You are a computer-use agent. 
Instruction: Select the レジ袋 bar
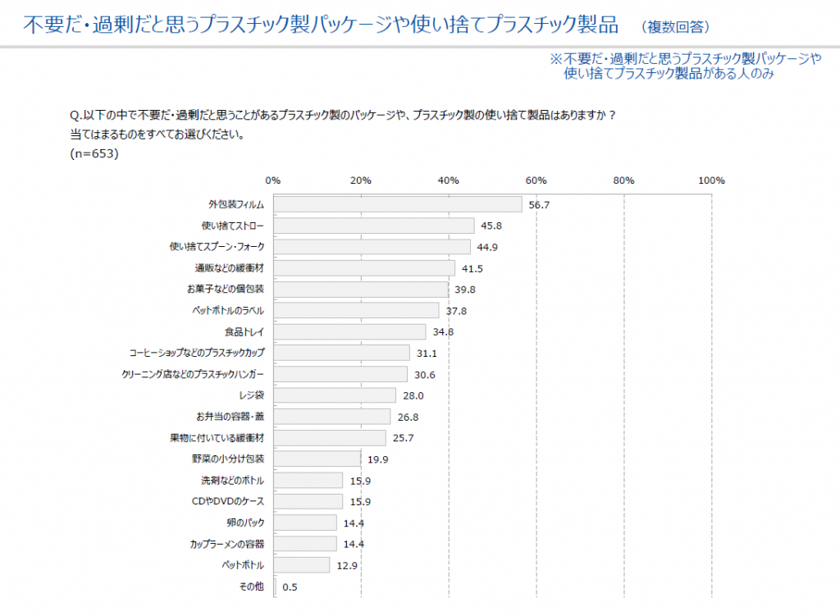tap(334, 395)
